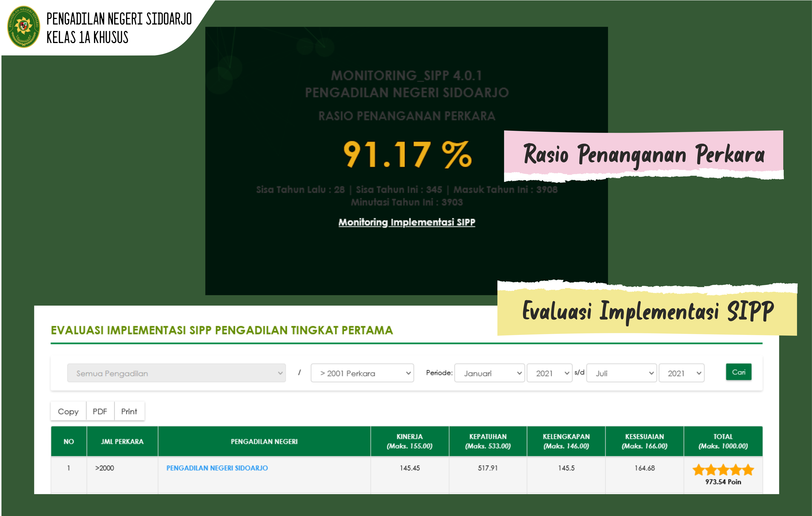Click the 145.5 Kelengkapan value
This screenshot has height=516, width=812.
tap(566, 468)
